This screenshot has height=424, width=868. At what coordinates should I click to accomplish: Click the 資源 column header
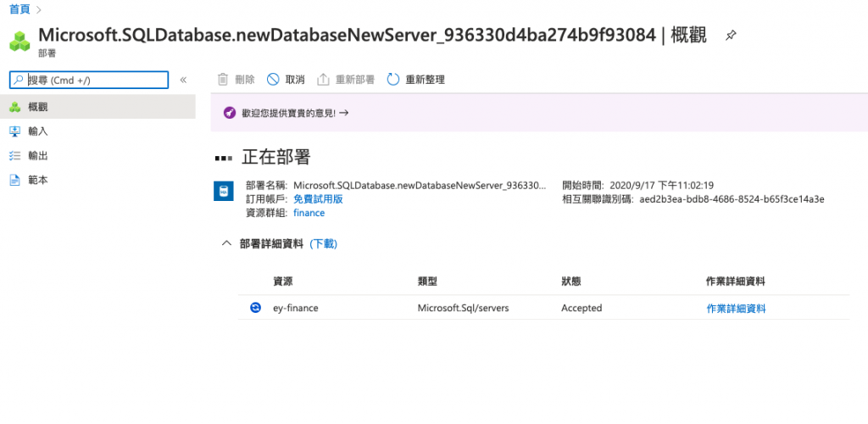click(283, 282)
